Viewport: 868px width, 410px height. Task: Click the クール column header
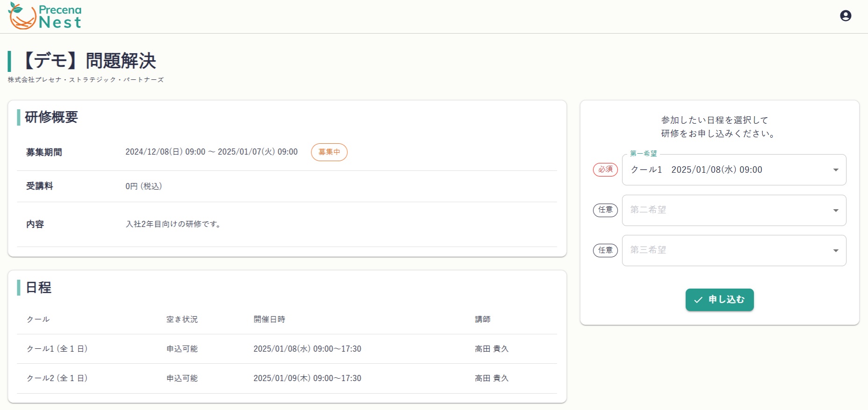(38, 319)
